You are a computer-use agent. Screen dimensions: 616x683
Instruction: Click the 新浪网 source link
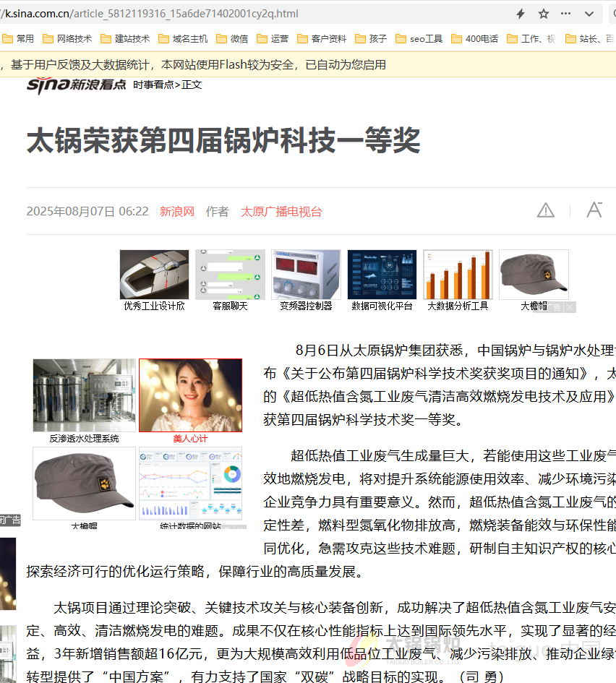[177, 212]
